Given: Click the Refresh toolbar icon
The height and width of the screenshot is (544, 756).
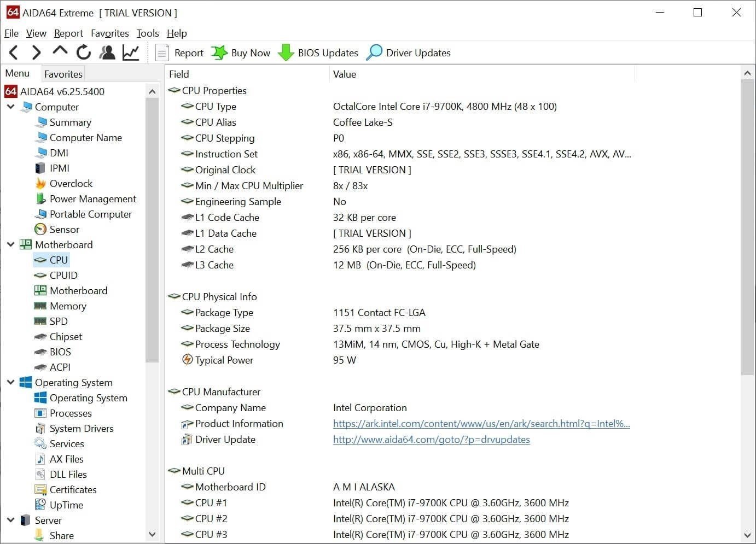Looking at the screenshot, I should (83, 52).
